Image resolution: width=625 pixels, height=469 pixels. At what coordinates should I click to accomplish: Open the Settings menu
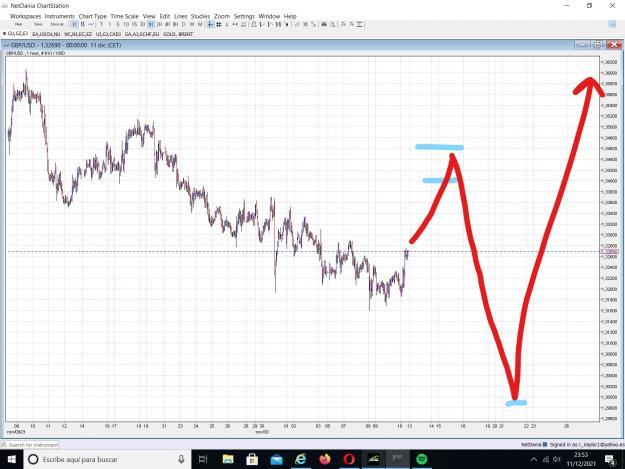pyautogui.click(x=244, y=16)
